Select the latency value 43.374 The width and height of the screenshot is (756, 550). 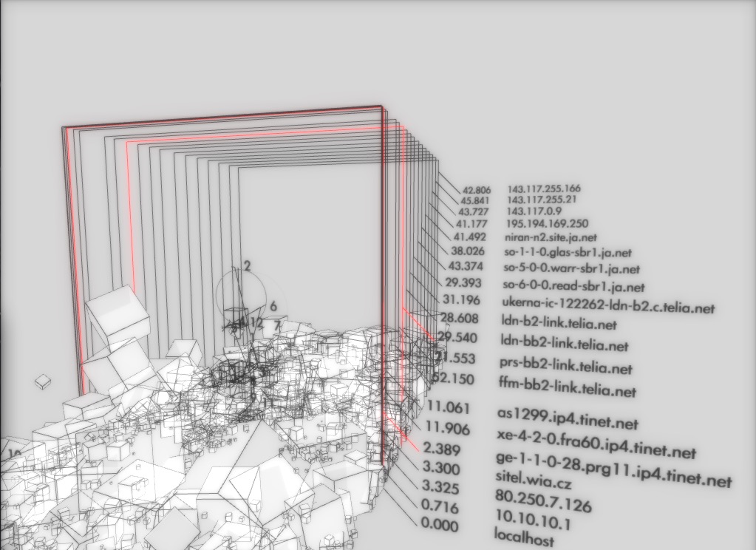[466, 266]
